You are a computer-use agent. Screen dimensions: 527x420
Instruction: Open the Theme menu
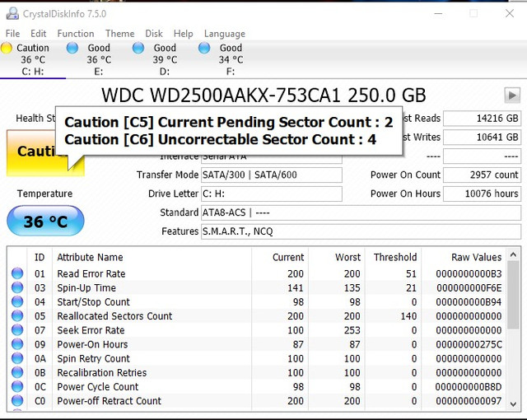click(x=120, y=34)
